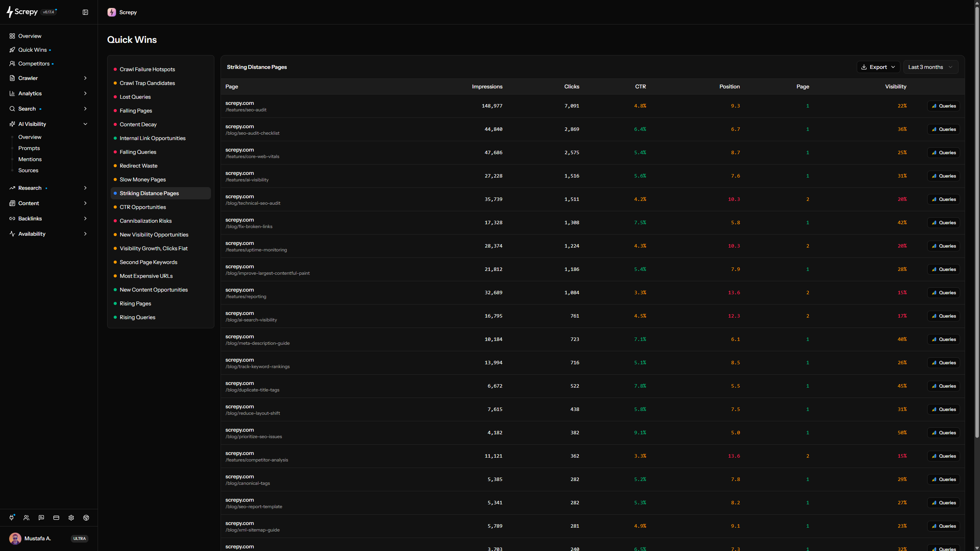
Task: Open settings gear icon in footer
Action: [x=71, y=518]
